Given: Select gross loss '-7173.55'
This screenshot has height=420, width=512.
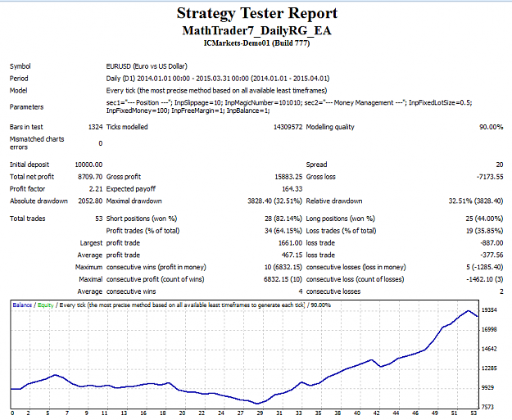Looking at the screenshot, I should coord(490,177).
